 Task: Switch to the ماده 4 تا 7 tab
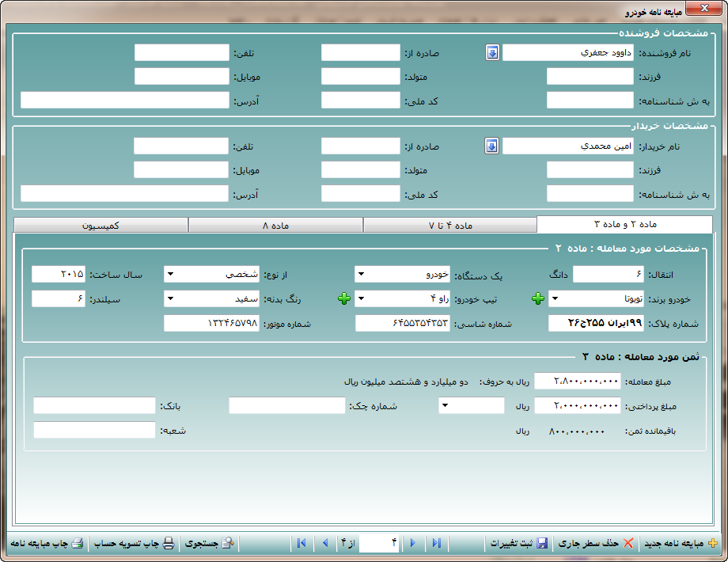pyautogui.click(x=449, y=226)
